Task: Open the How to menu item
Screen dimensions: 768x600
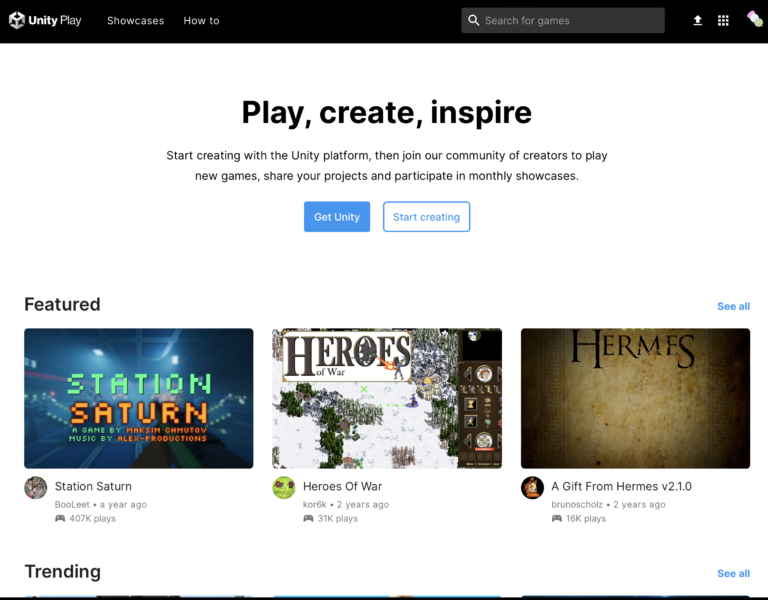Action: click(x=201, y=20)
